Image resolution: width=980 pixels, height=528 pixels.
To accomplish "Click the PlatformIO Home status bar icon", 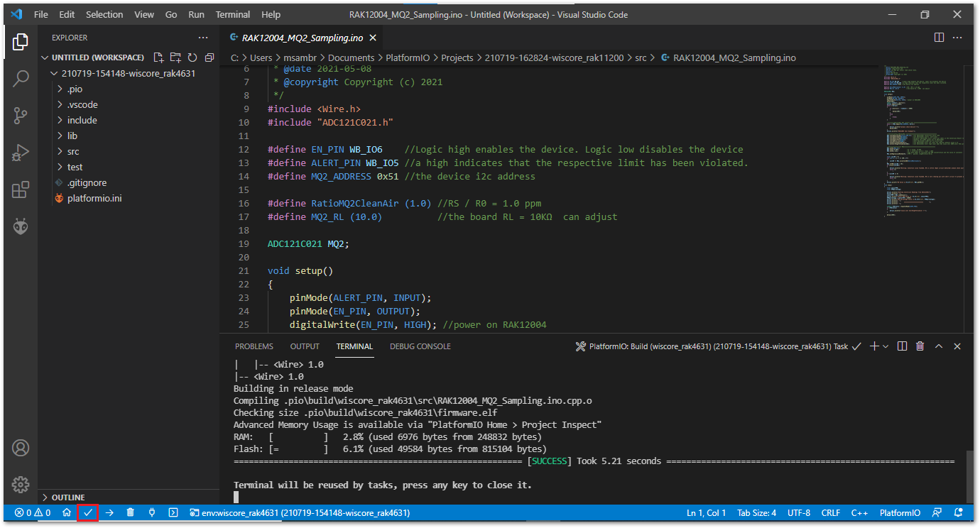I will coord(67,512).
